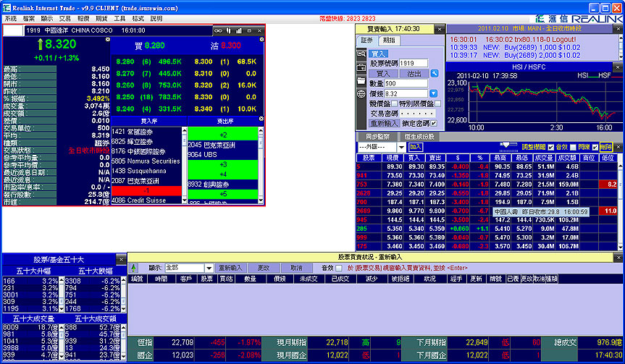Open the candlestick icon in quote header
Image resolution: width=625 pixels, height=364 pixels.
coord(229,30)
